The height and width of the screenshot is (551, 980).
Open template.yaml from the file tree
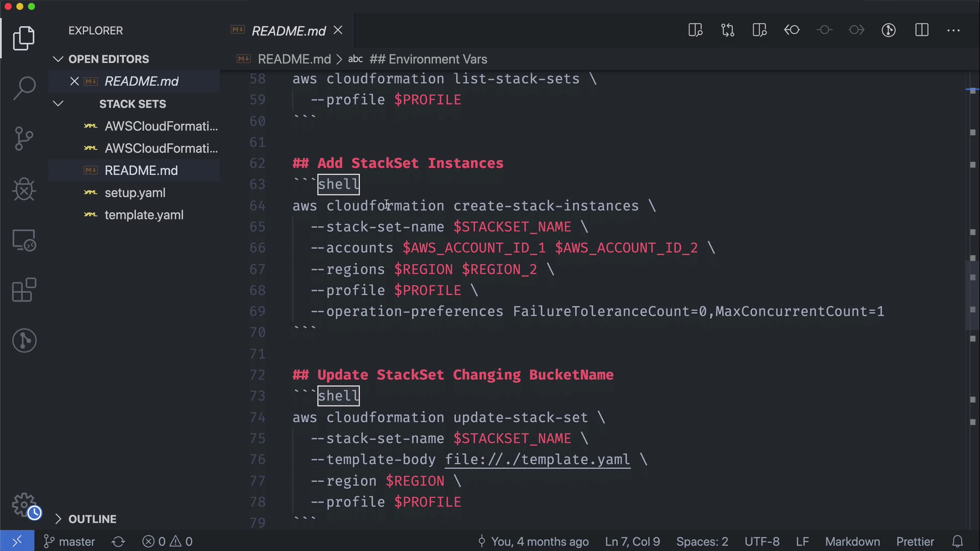point(144,215)
